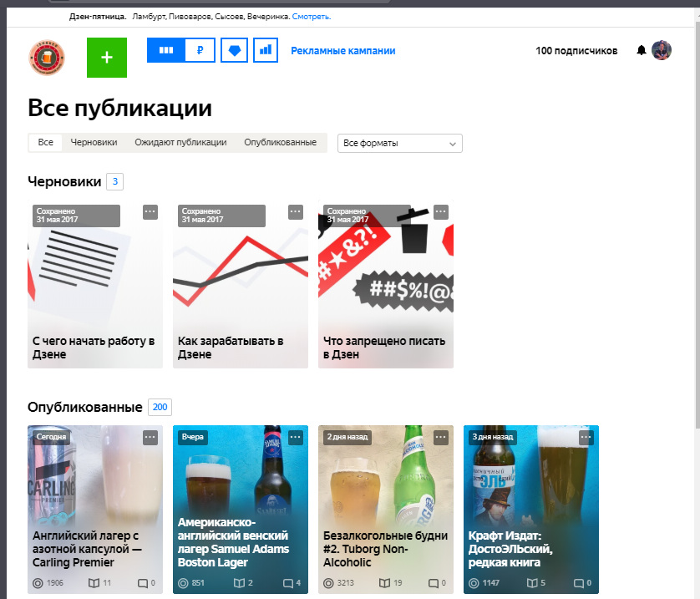Click views icon on Samuel Adams card
The height and width of the screenshot is (599, 700).
click(x=183, y=583)
